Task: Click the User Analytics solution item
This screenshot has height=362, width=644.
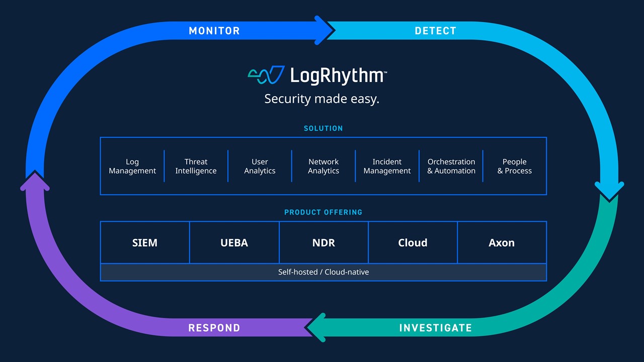Action: (260, 166)
